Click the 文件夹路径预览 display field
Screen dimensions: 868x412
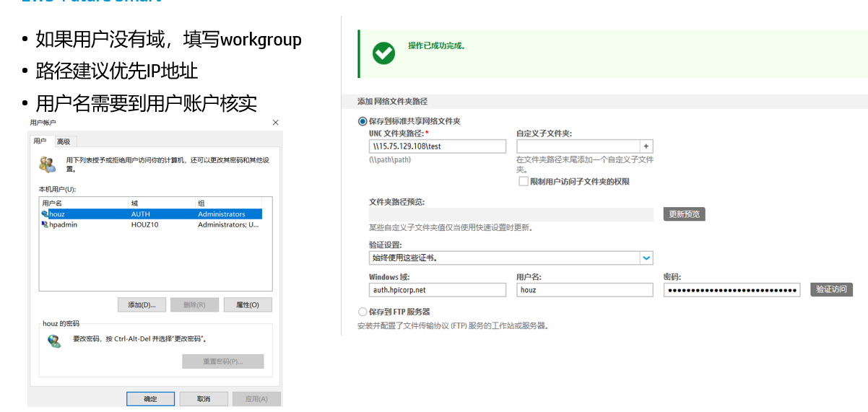(511, 214)
